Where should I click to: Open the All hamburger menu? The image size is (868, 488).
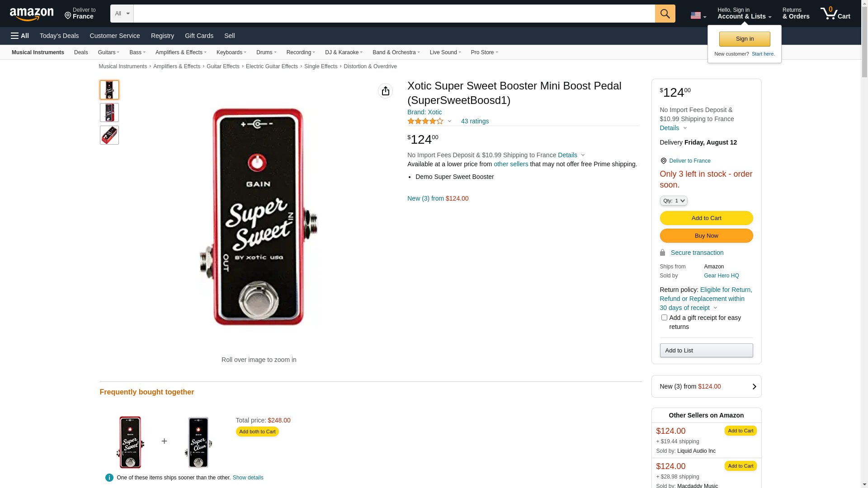tap(20, 36)
